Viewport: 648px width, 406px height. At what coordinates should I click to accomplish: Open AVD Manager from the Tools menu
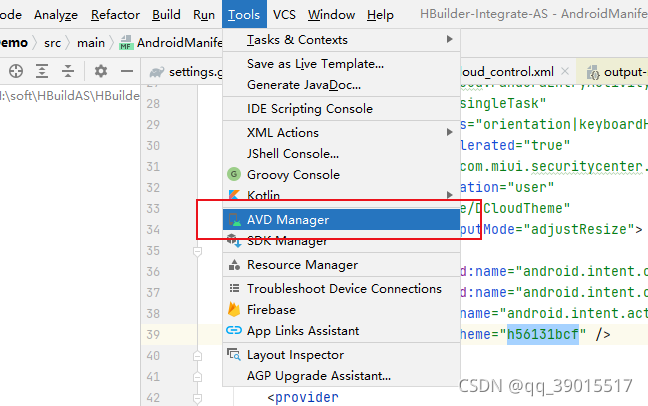341,220
